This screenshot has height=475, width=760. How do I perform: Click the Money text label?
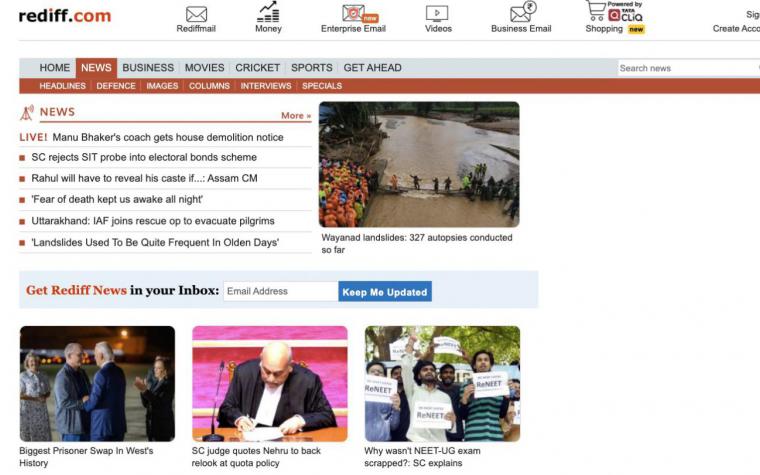point(268,29)
